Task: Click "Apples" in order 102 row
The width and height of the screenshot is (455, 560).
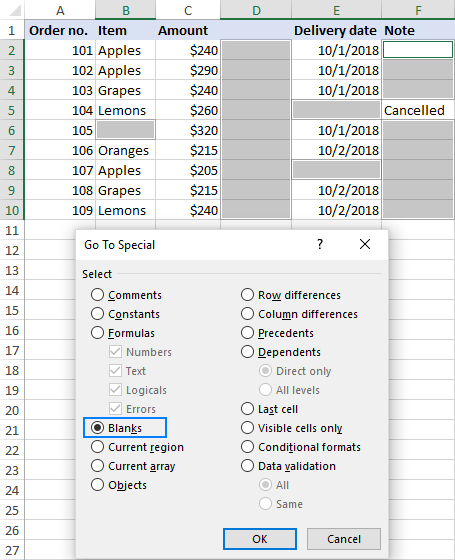Action: click(126, 70)
